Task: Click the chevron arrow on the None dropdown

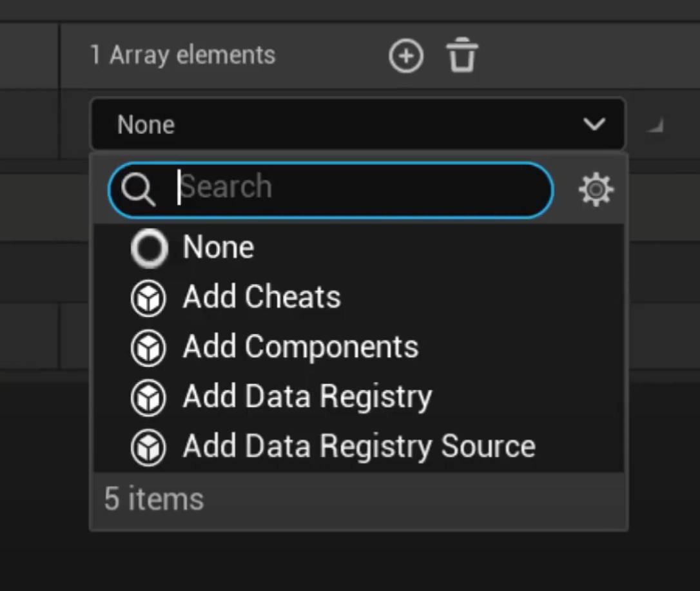Action: click(594, 124)
